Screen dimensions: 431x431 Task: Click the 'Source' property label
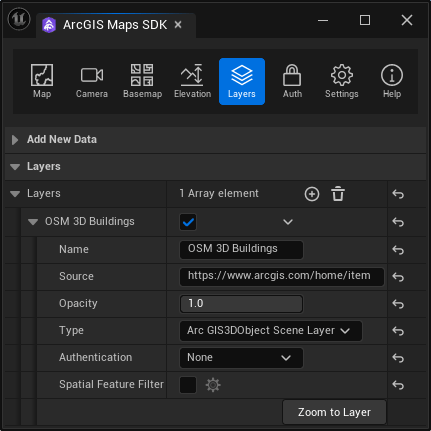[76, 276]
